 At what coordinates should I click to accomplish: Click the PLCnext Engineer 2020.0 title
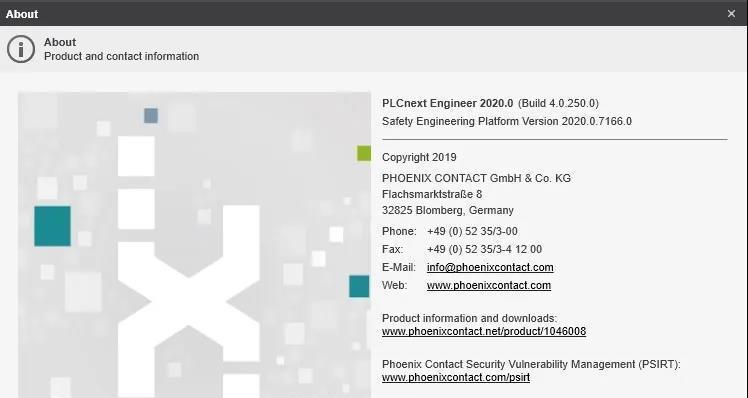[447, 103]
